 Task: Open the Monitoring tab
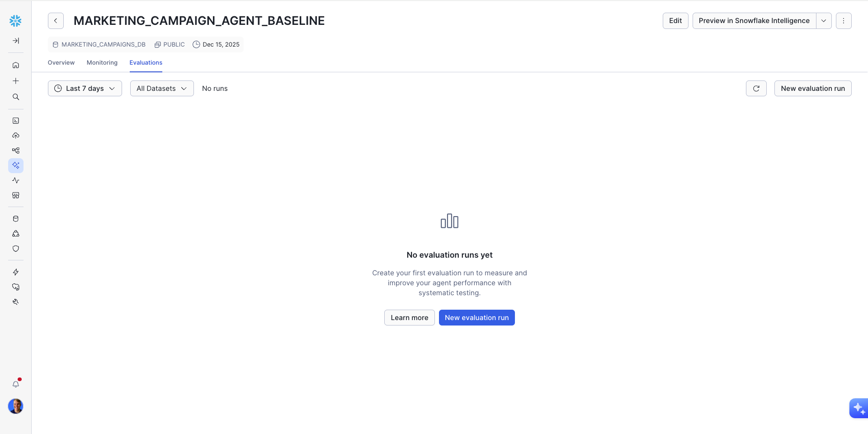[102, 62]
